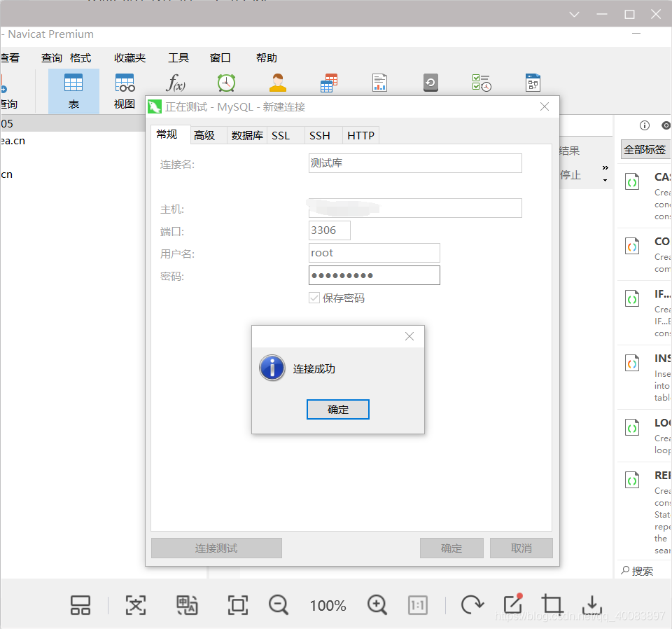Click the OK (确定) button in the connection dialog

pos(451,548)
